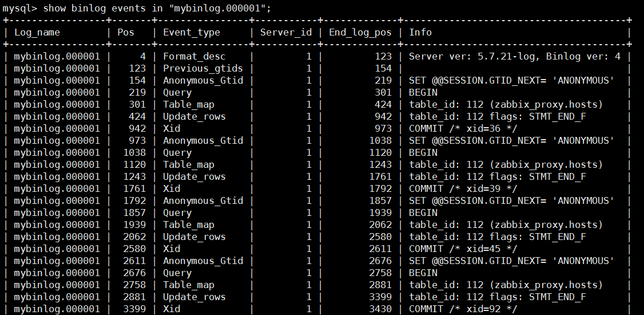Viewport: 644px width, 315px height.
Task: Click the Pos column header
Action: 126,33
